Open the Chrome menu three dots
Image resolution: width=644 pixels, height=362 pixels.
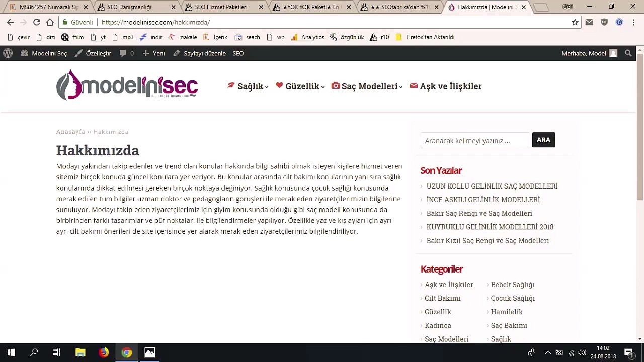pyautogui.click(x=633, y=22)
